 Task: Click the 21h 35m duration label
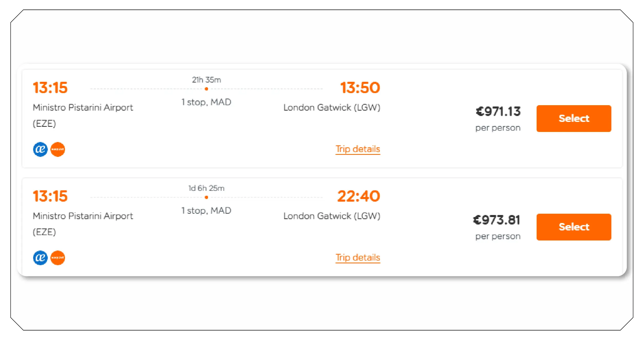pos(207,80)
